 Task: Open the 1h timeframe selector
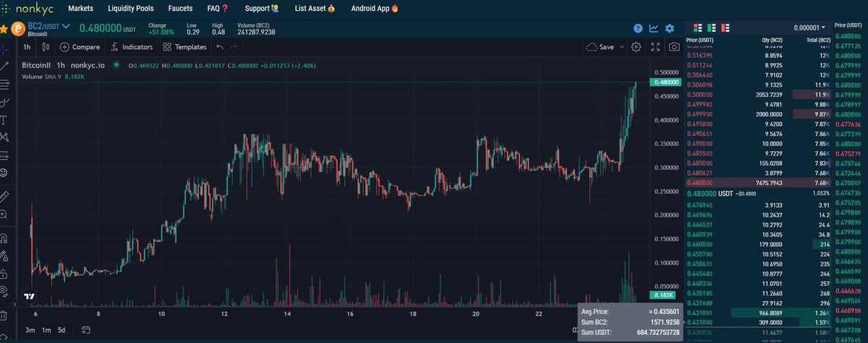(27, 47)
